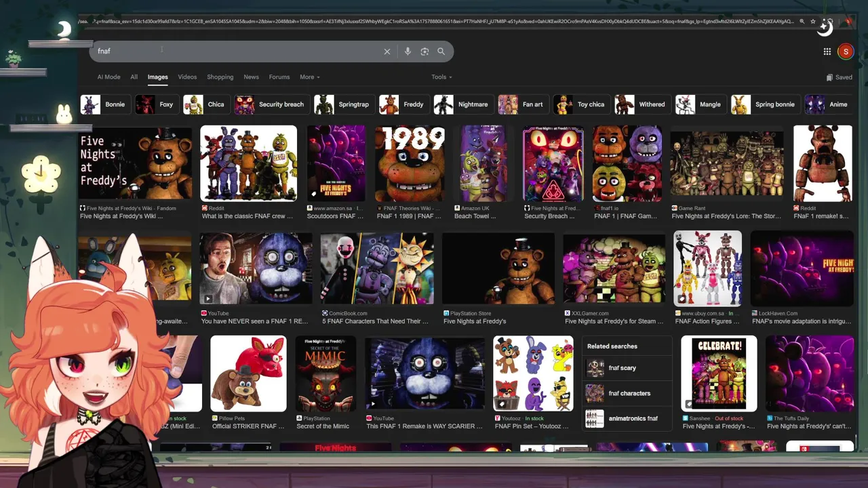Open the fnaf1.io FNAF 1 game image
868x488 pixels.
click(x=627, y=163)
